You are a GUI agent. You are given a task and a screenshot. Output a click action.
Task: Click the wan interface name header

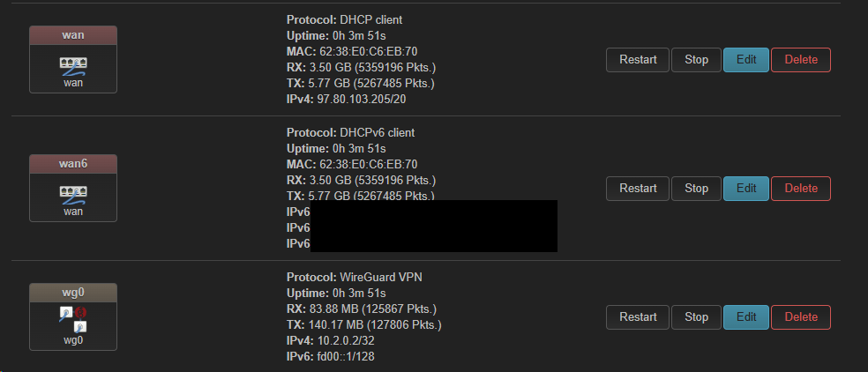pyautogui.click(x=73, y=35)
